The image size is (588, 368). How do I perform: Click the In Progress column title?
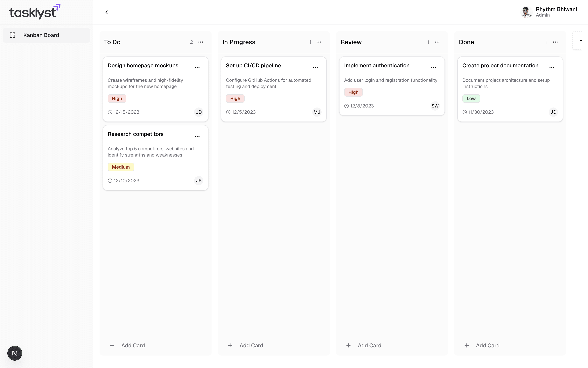[x=239, y=42]
